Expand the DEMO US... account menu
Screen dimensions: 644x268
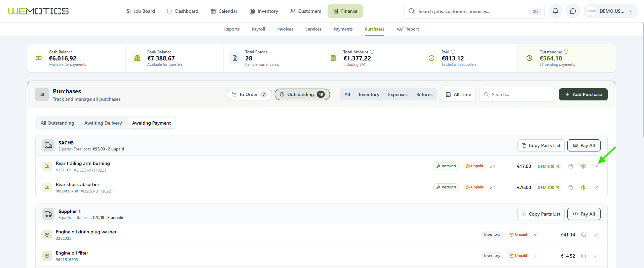pos(611,11)
